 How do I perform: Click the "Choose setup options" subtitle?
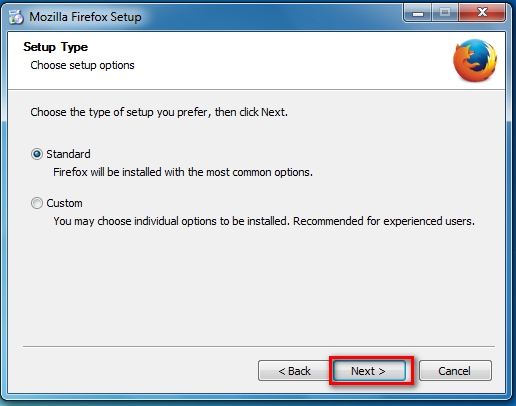click(82, 65)
